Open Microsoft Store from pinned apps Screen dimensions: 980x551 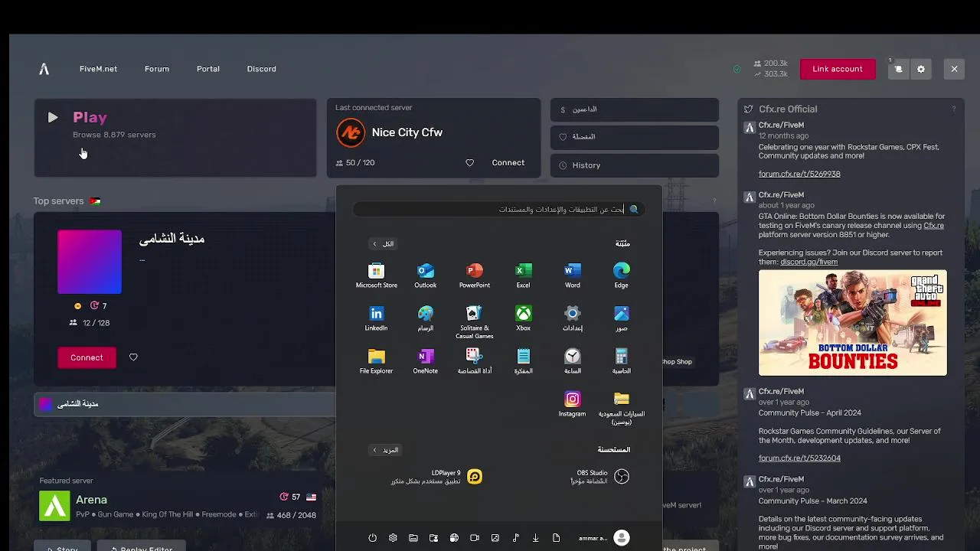376,275
